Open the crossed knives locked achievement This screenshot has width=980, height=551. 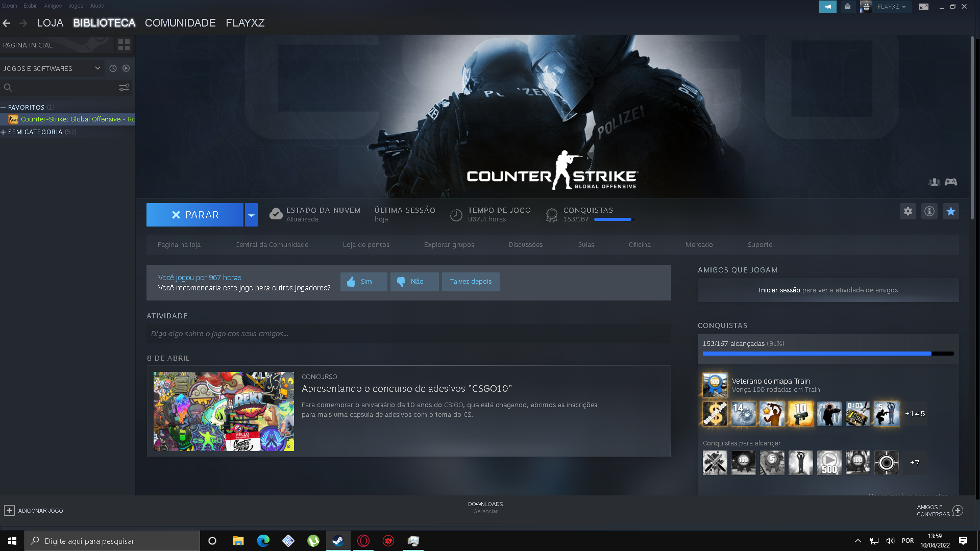click(715, 463)
